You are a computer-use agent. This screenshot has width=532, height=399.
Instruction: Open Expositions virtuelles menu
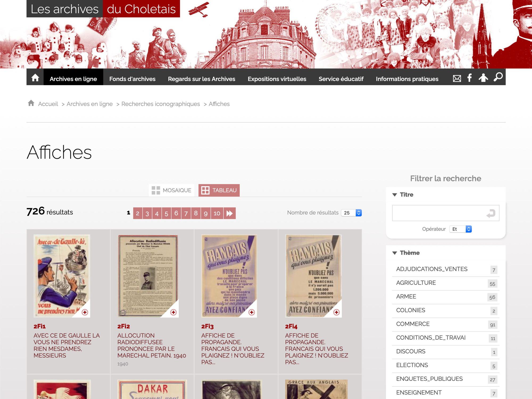pyautogui.click(x=277, y=79)
